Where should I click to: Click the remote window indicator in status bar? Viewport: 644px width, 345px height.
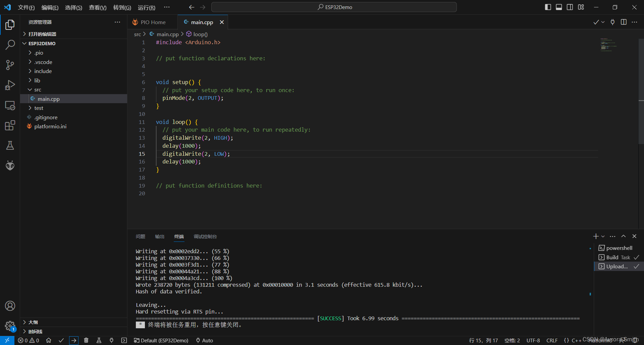[x=7, y=340]
